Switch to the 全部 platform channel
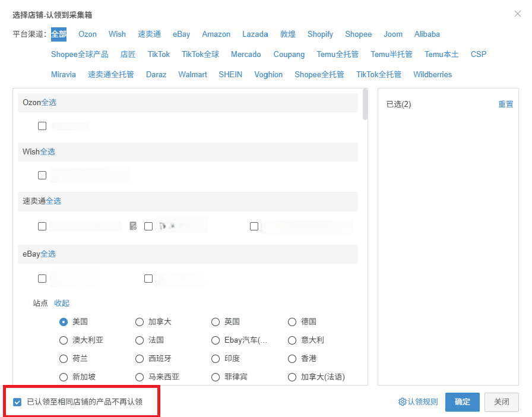 pyautogui.click(x=58, y=34)
